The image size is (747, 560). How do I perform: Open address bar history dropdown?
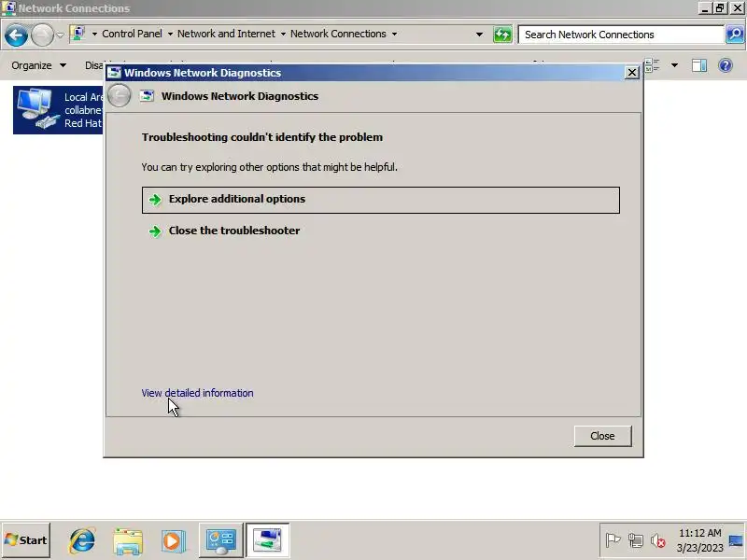click(x=479, y=35)
